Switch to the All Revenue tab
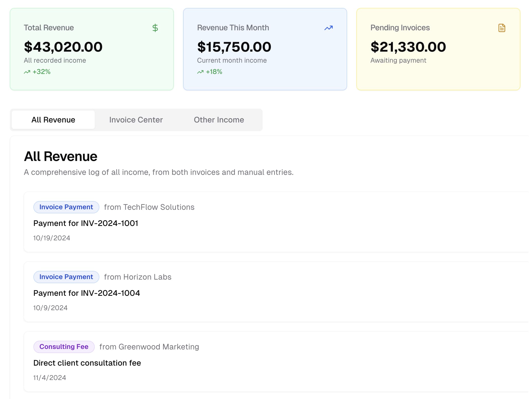The width and height of the screenshot is (532, 399). (53, 120)
